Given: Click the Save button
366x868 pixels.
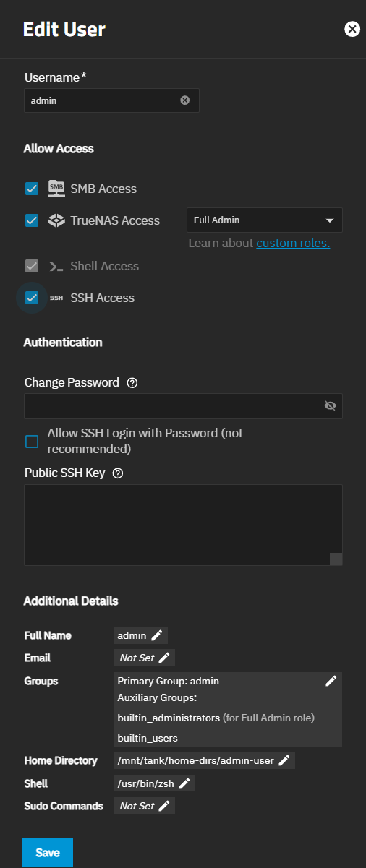Looking at the screenshot, I should tap(48, 853).
